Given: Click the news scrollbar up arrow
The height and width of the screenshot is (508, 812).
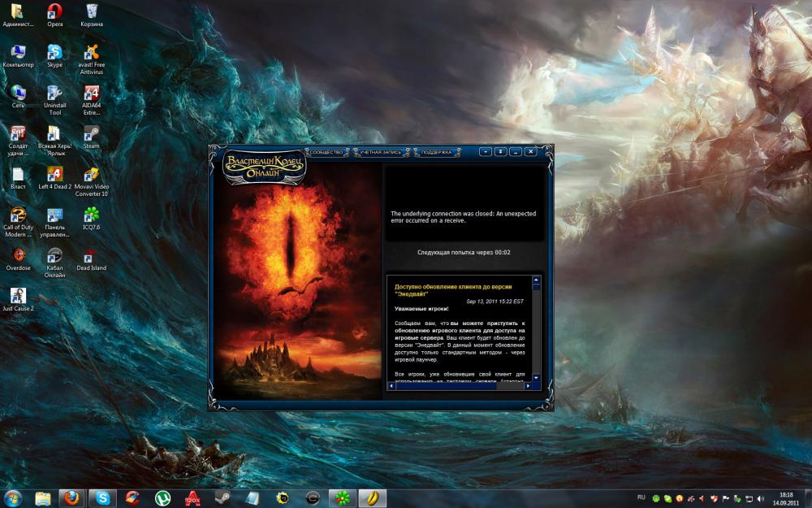Looking at the screenshot, I should tap(536, 280).
